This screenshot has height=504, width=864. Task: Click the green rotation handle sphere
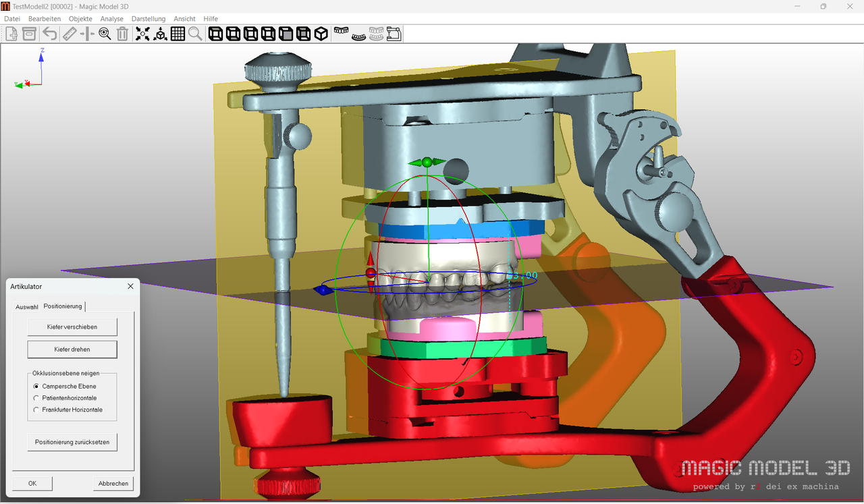click(427, 162)
